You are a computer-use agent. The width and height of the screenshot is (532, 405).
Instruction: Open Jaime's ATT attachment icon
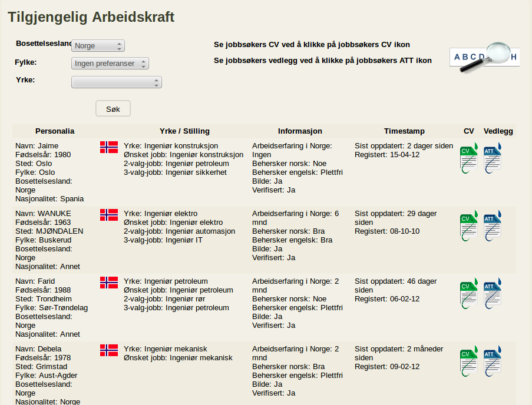click(x=493, y=158)
